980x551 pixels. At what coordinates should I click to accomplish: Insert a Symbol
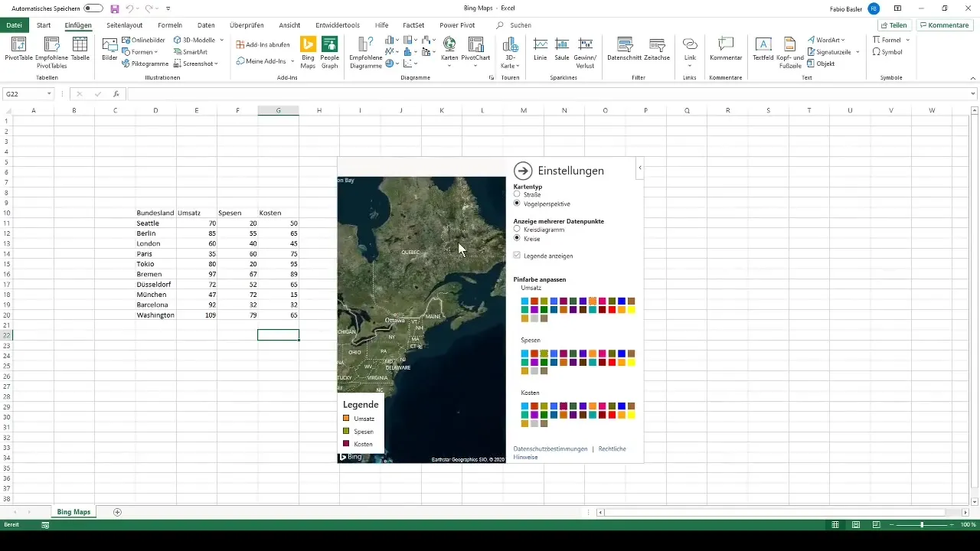coord(887,52)
